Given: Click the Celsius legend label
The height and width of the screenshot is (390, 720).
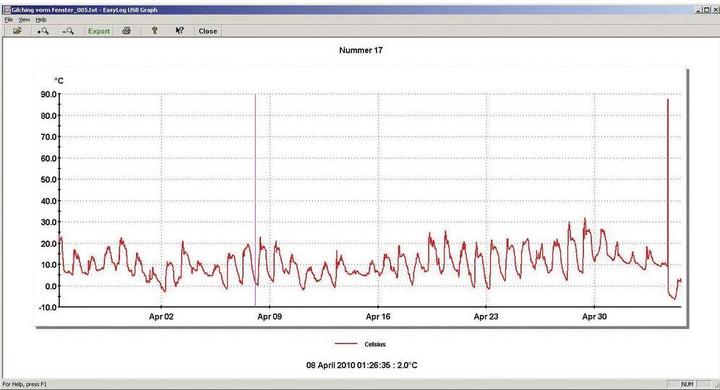Looking at the screenshot, I should 375,344.
